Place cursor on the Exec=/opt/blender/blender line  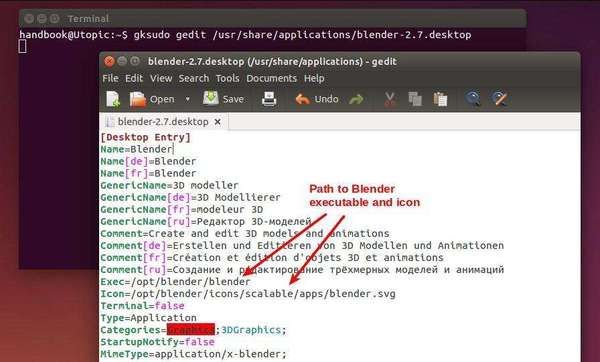(175, 282)
